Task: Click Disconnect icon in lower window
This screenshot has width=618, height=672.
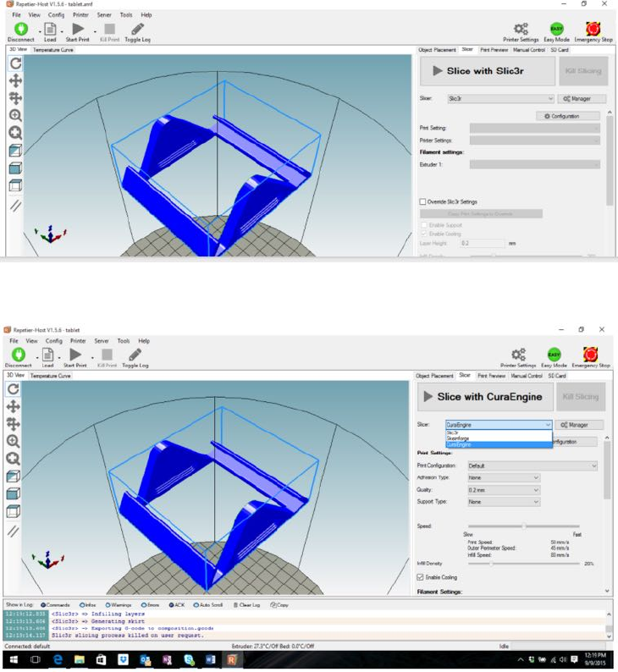Action: coord(19,355)
